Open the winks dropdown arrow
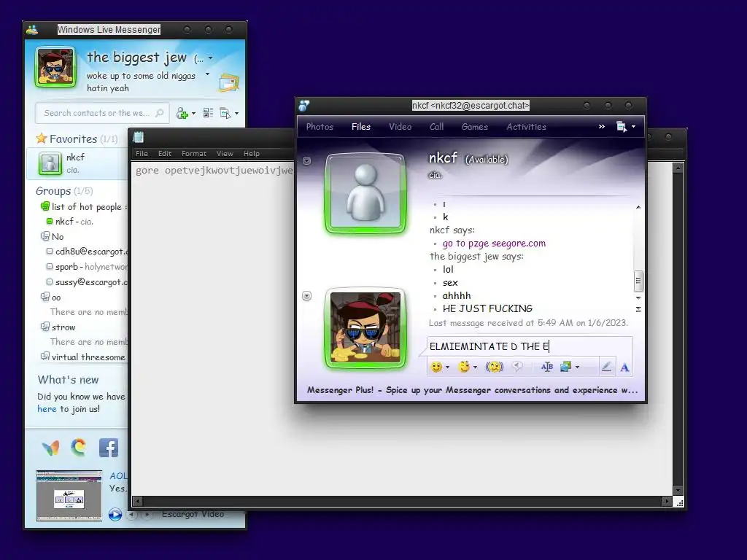747x560 pixels. pos(475,367)
